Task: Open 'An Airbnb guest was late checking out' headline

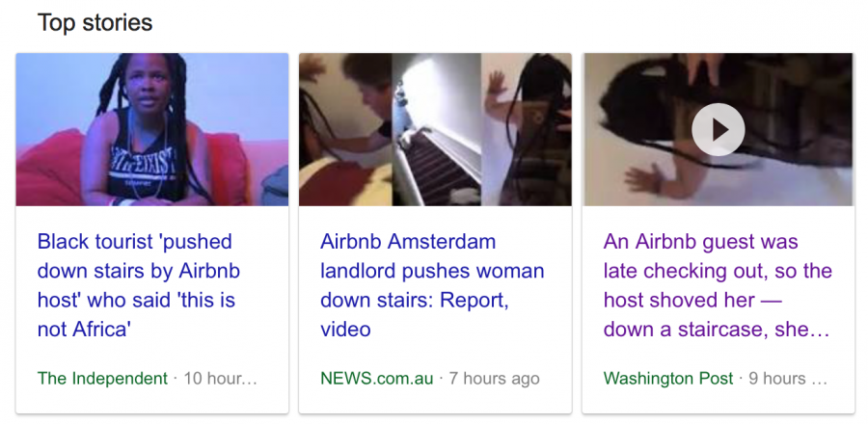Action: pos(718,285)
